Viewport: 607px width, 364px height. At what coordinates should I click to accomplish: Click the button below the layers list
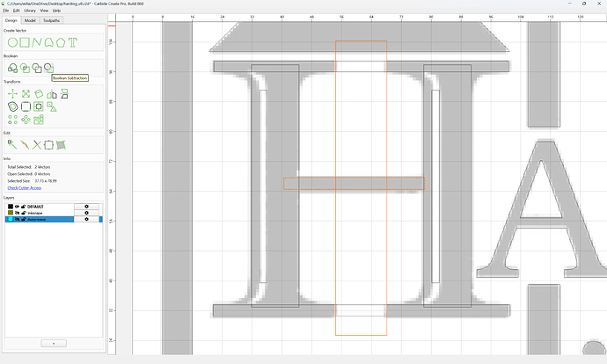tap(54, 343)
